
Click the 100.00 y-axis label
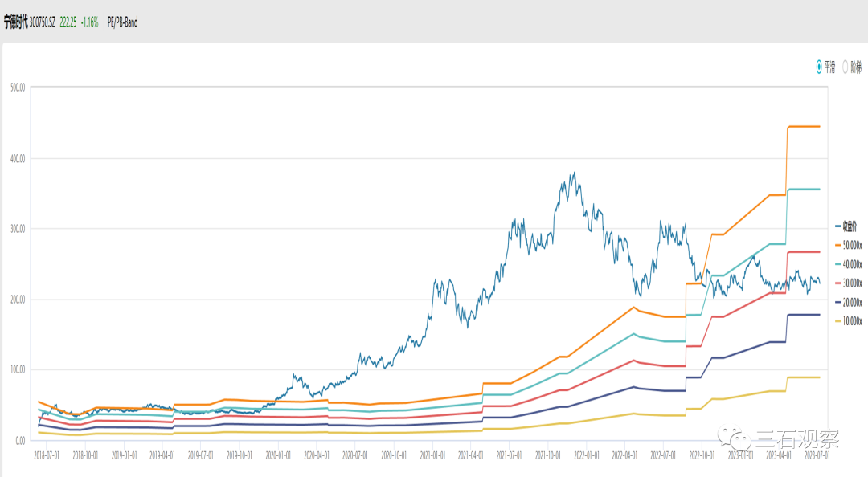point(18,369)
